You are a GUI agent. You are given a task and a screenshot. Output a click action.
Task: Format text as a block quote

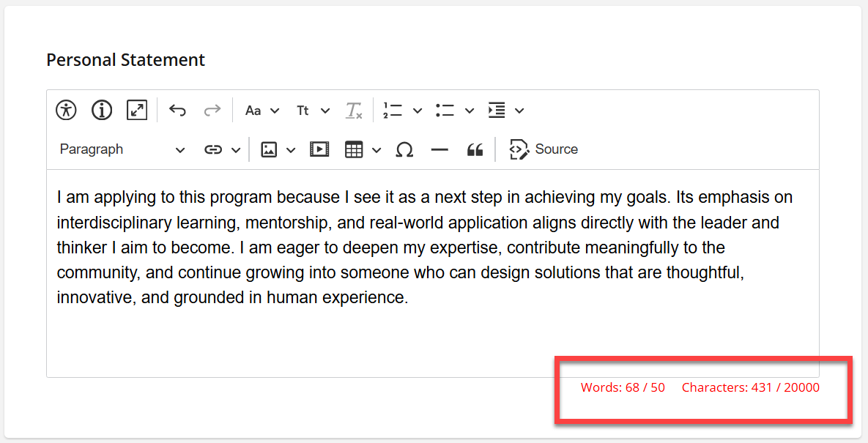tap(475, 149)
